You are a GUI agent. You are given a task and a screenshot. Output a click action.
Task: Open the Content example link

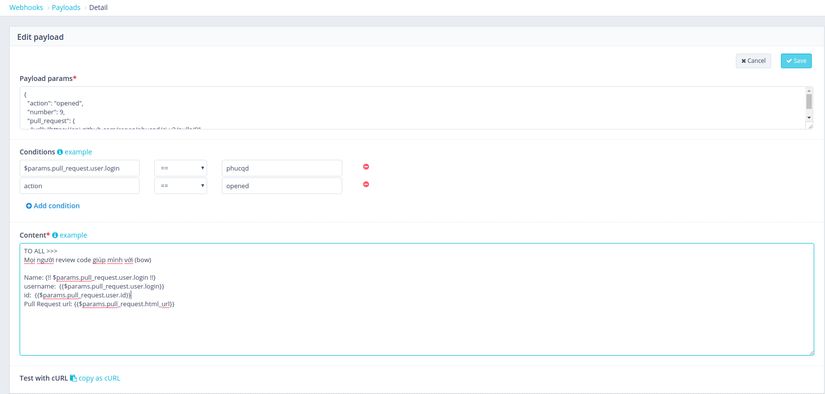[x=74, y=235]
